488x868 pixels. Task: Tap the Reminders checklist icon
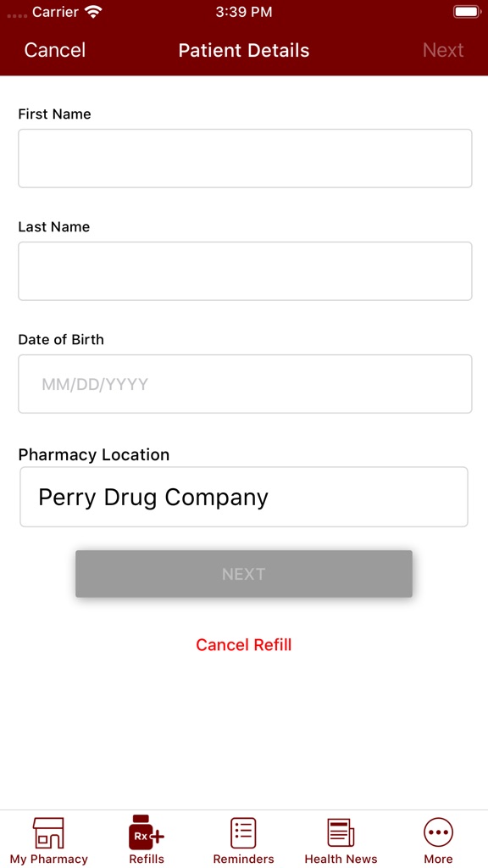tap(243, 835)
